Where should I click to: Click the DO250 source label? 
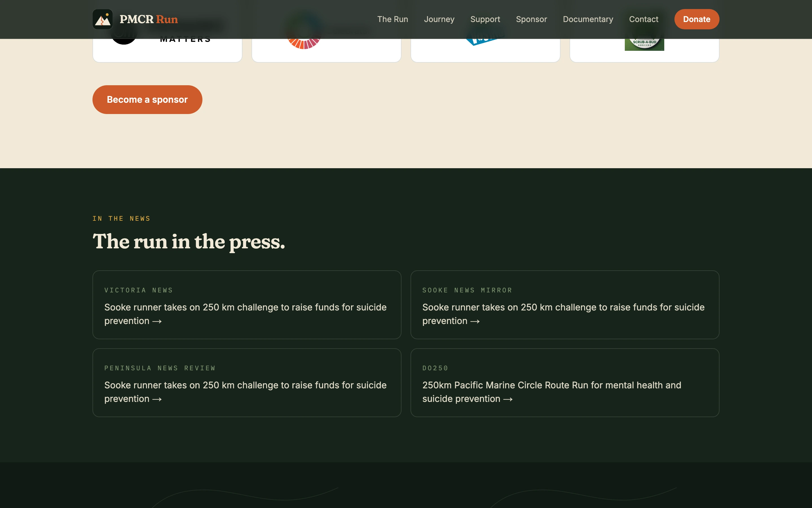coord(435,368)
